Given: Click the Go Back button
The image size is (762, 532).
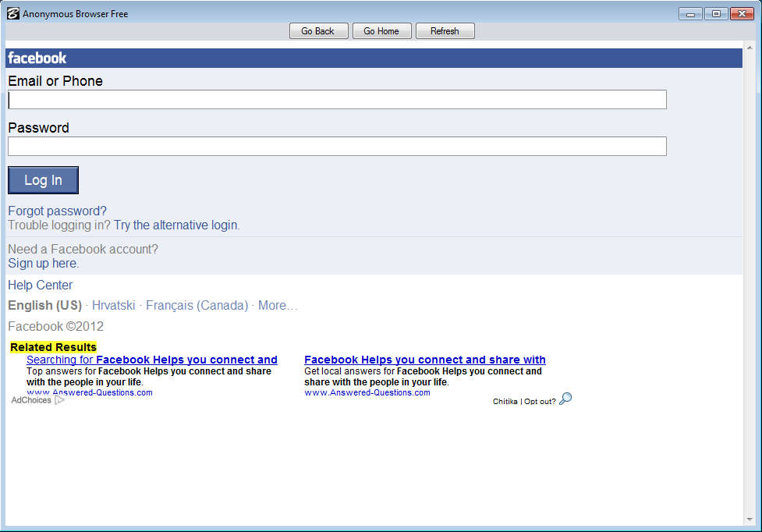Looking at the screenshot, I should tap(318, 31).
